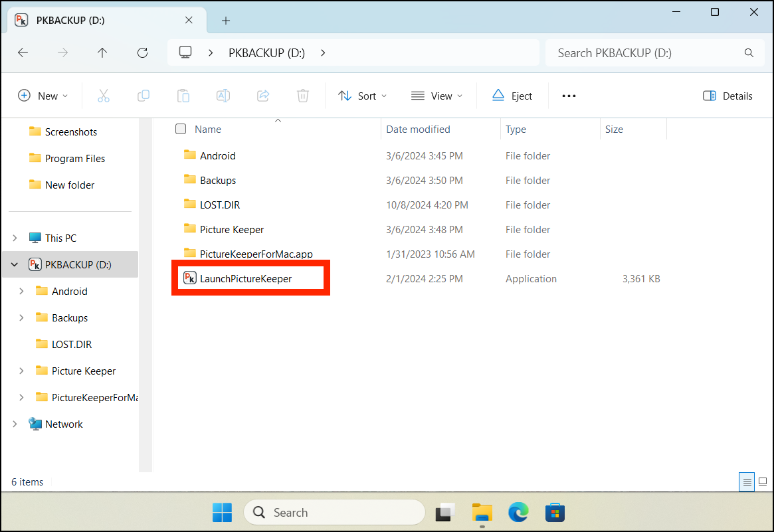Select the LOST.DIR folder in the file list
This screenshot has width=774, height=532.
[x=220, y=205]
